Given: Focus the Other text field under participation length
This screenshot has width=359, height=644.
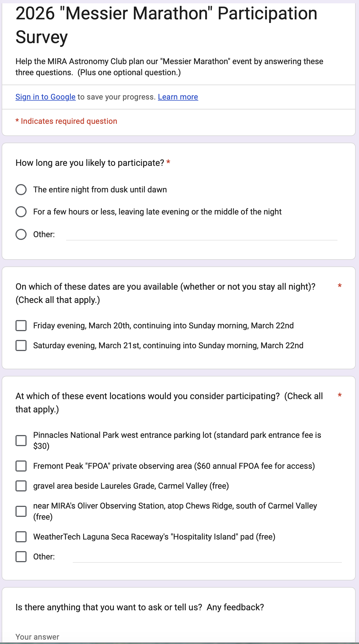Looking at the screenshot, I should [201, 235].
